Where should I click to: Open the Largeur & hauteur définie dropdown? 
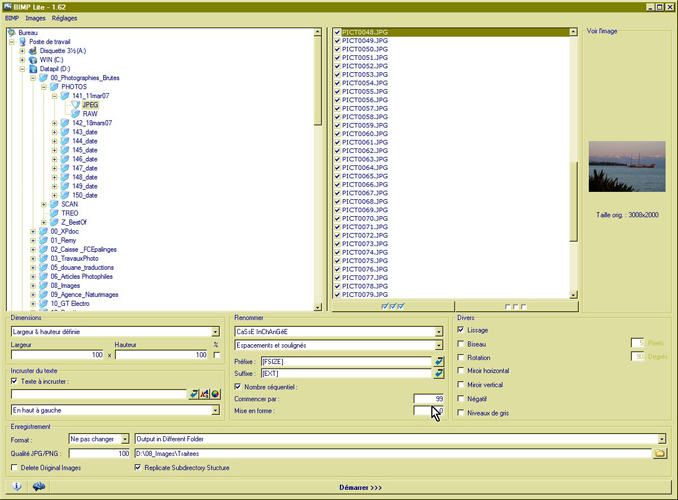[215, 331]
